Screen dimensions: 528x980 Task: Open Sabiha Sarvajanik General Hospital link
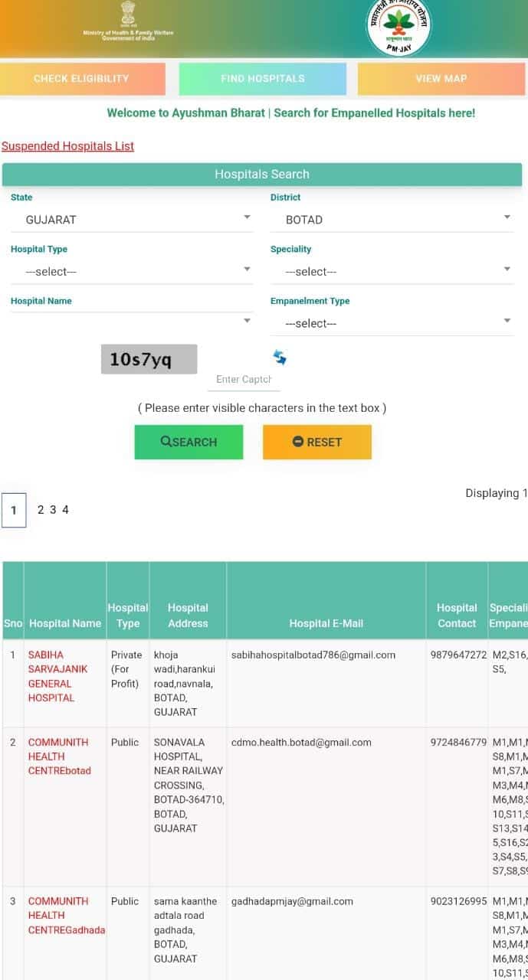tap(58, 676)
